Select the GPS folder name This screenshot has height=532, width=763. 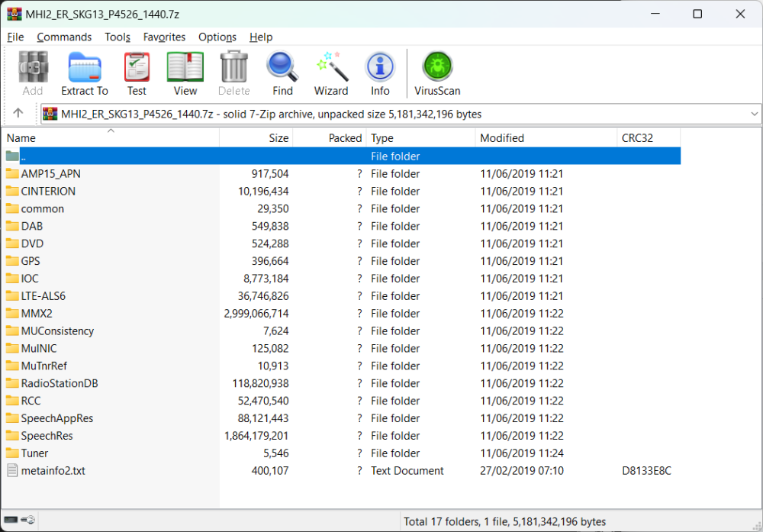[x=31, y=261]
